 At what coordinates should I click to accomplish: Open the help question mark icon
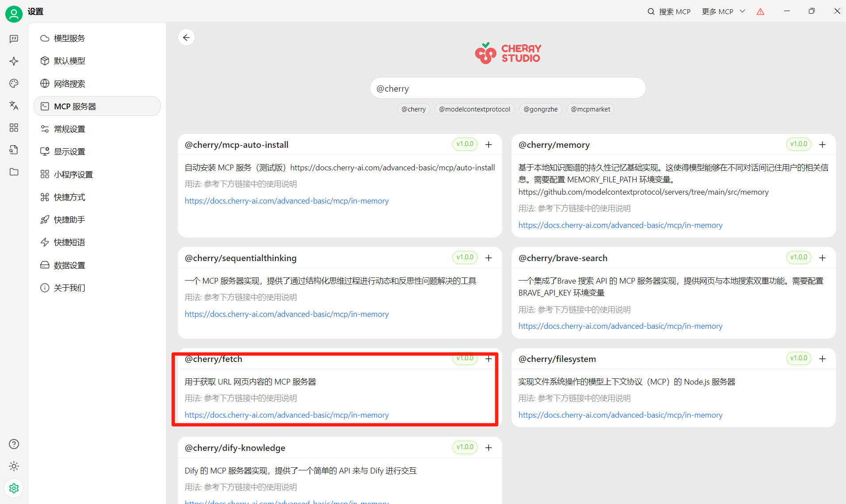click(x=14, y=444)
